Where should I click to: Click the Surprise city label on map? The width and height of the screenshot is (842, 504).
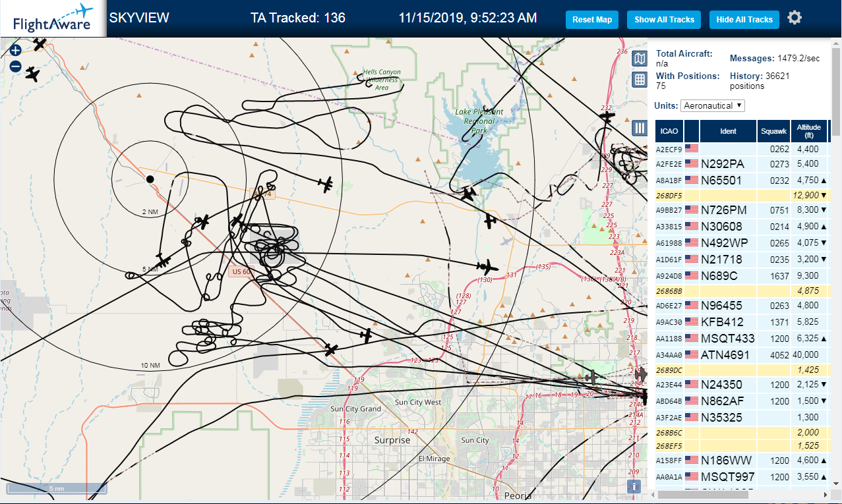pos(392,440)
